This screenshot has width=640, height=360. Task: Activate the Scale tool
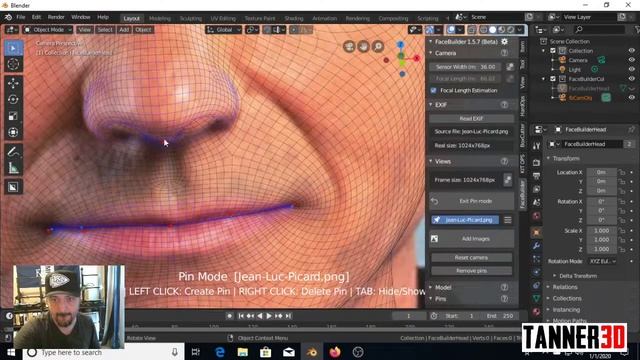[x=13, y=116]
